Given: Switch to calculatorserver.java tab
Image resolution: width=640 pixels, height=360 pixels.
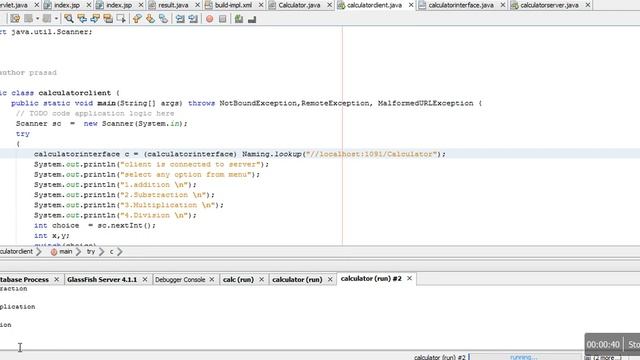Looking at the screenshot, I should point(549,5).
